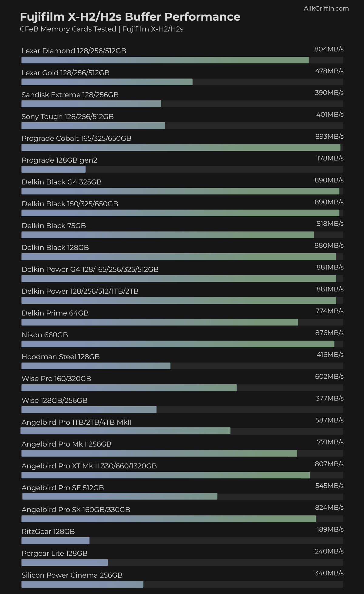
Task: Click the Pergear Lite 128GB speed bar
Action: coord(65,562)
